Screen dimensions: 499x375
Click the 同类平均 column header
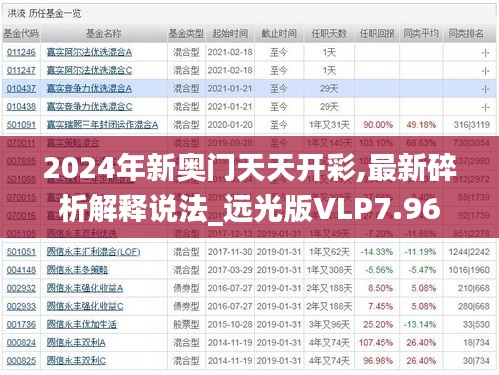(421, 33)
